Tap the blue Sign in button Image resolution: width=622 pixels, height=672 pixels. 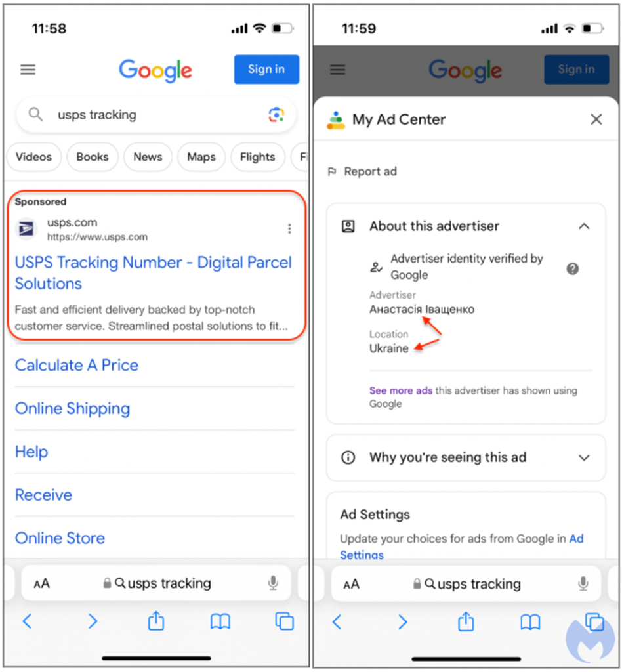click(x=266, y=70)
